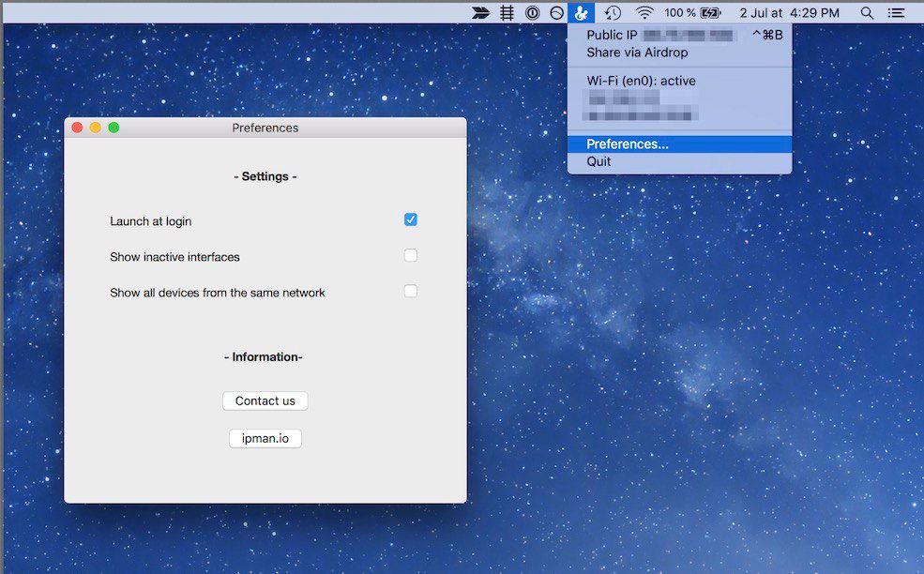Open Notification Center list icon
Viewport: 924px width, 574px height.
click(896, 13)
